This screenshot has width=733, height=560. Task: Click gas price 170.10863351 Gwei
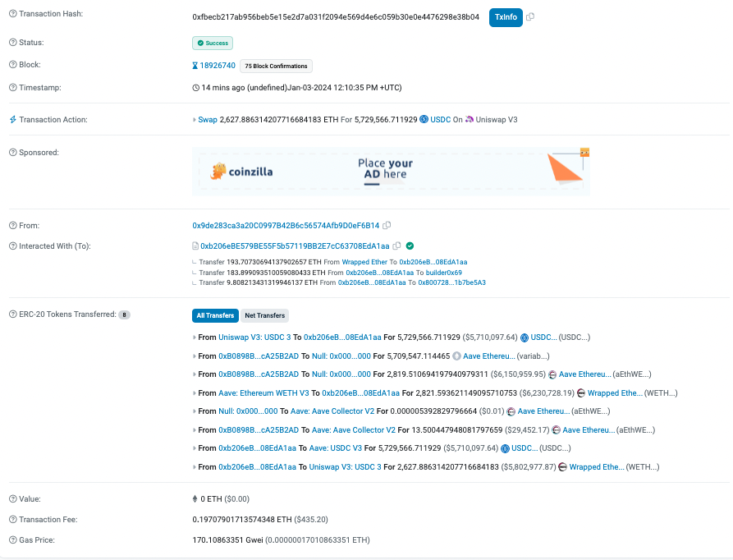(x=227, y=540)
